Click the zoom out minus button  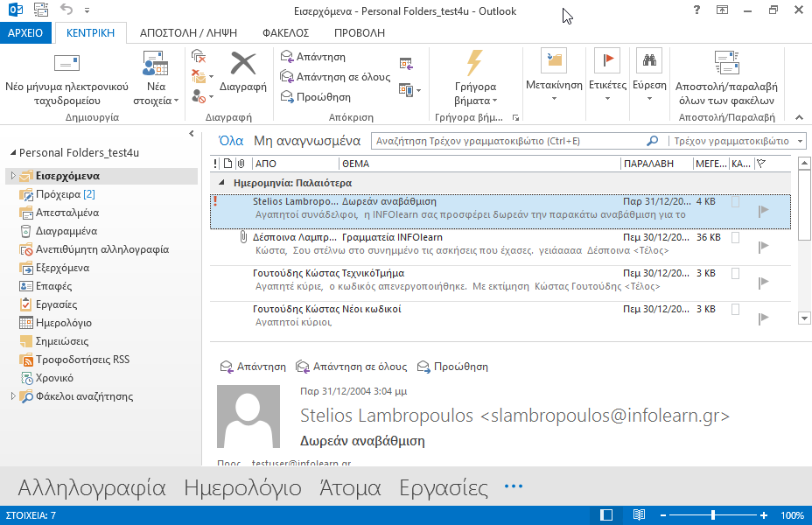[x=663, y=515]
